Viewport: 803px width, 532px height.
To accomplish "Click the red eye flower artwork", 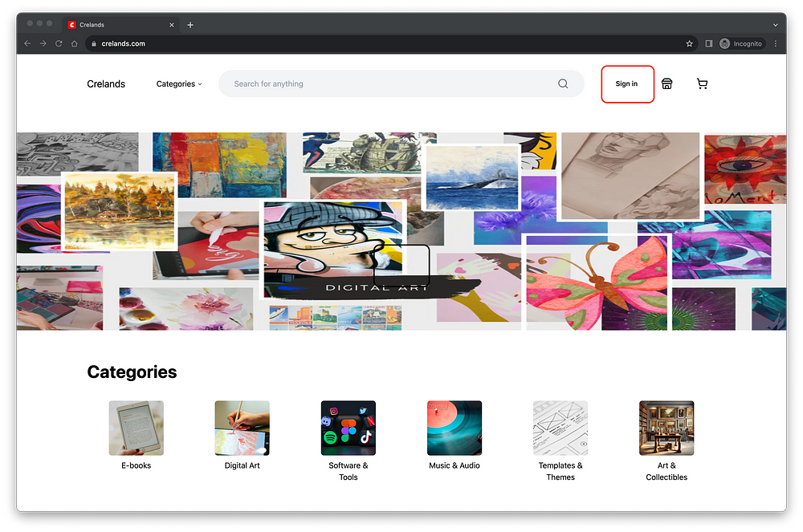I will (x=745, y=169).
